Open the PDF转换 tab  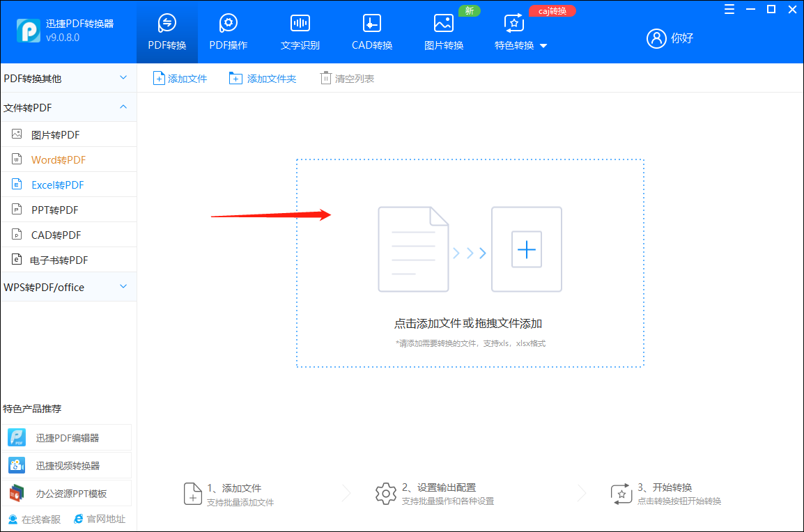167,32
